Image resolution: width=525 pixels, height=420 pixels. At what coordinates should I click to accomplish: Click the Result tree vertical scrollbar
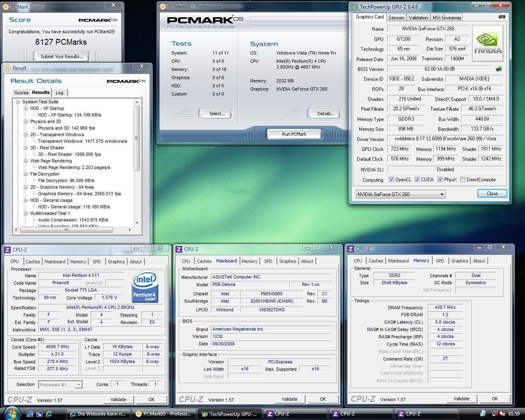click(137, 162)
